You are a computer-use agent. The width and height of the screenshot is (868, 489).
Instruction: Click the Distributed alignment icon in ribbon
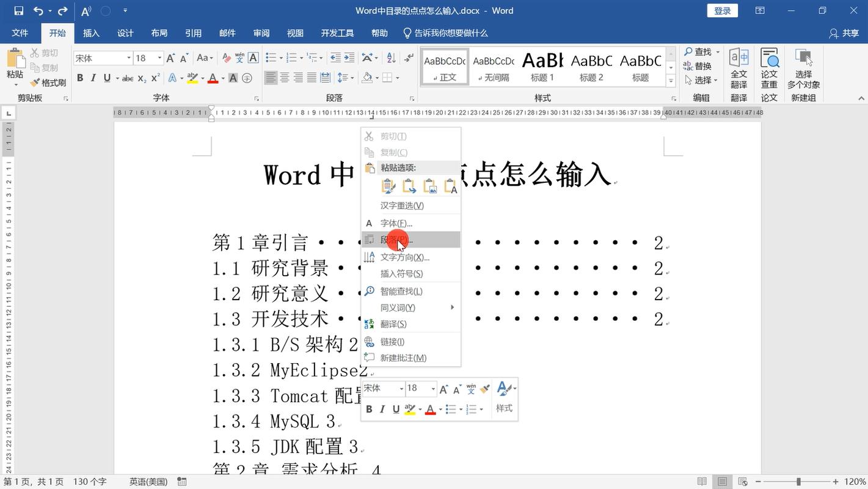click(326, 78)
